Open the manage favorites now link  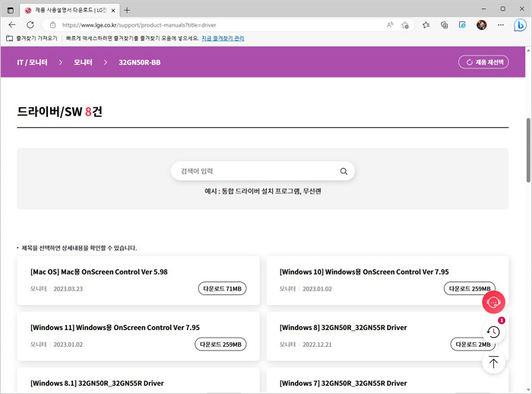223,38
